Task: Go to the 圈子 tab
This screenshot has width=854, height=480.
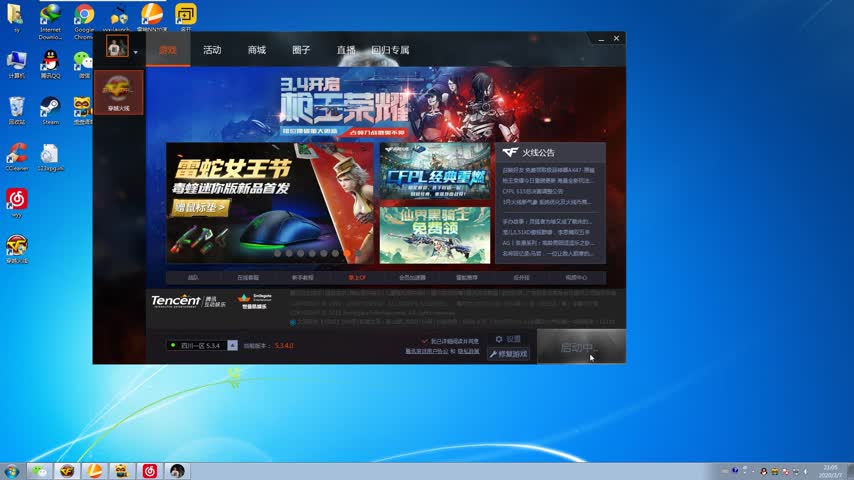Action: [301, 50]
